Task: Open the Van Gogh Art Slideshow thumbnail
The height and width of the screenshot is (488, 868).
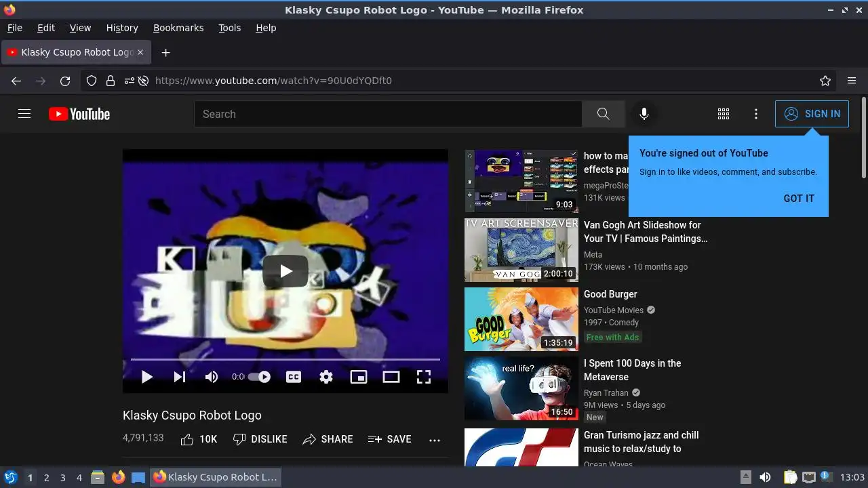Action: click(521, 250)
